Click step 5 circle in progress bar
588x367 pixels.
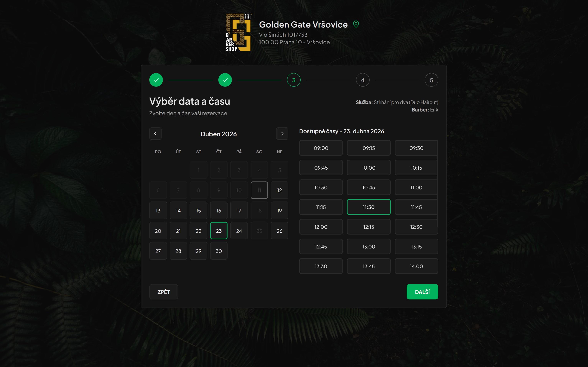pyautogui.click(x=431, y=80)
